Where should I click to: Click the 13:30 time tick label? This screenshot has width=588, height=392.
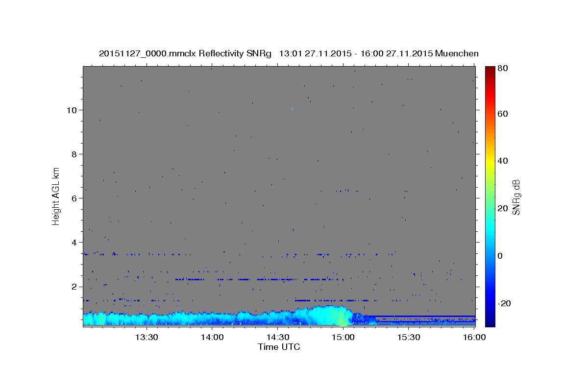[x=146, y=338]
